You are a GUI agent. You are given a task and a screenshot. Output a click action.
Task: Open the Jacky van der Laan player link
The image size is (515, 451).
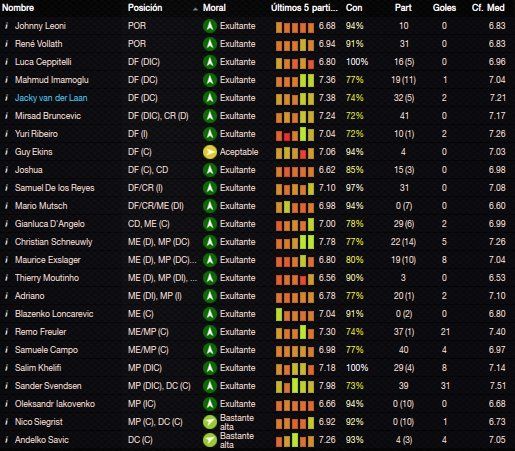(x=51, y=98)
